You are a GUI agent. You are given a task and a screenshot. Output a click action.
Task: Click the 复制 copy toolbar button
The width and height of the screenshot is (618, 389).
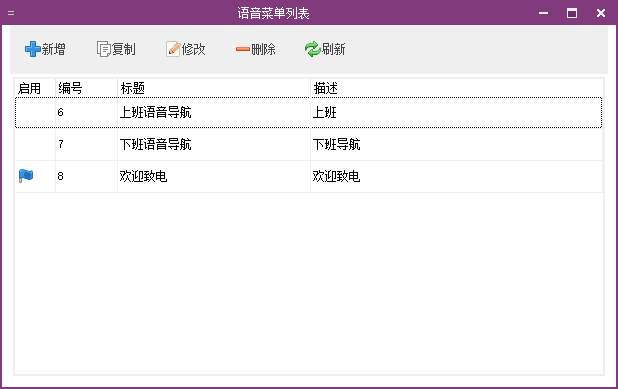[116, 49]
